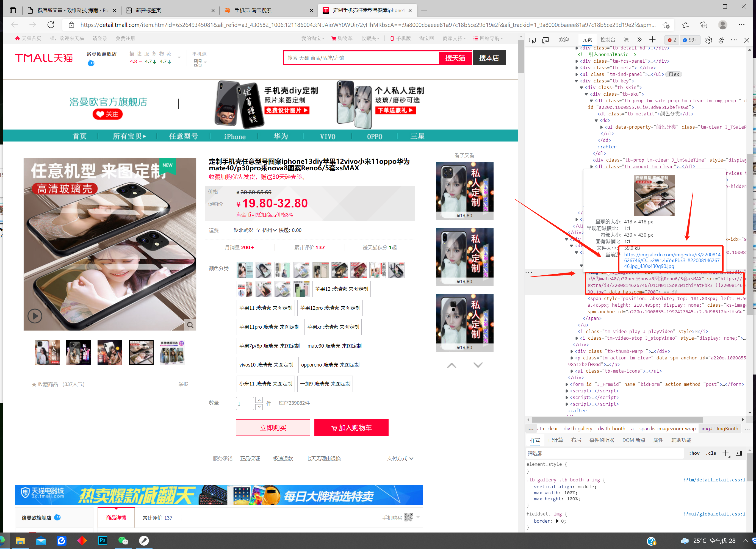
Task: Toggle computed styles sidebar icon
Action: (739, 453)
